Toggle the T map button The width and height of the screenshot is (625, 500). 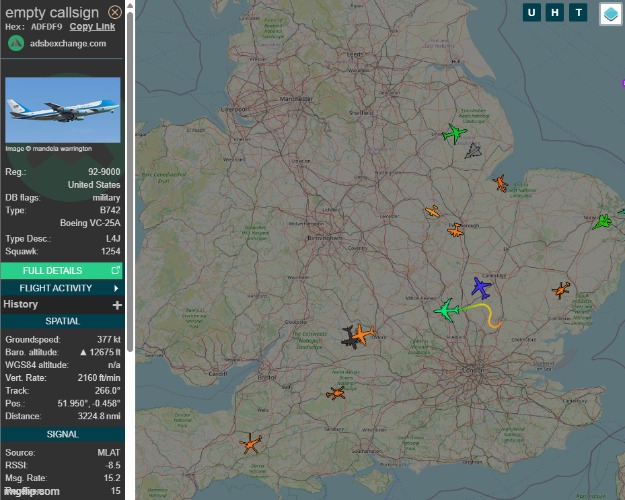[578, 12]
